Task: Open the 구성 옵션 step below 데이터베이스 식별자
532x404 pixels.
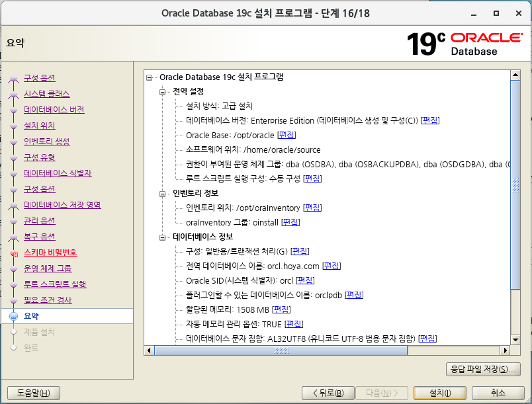Action: click(39, 189)
